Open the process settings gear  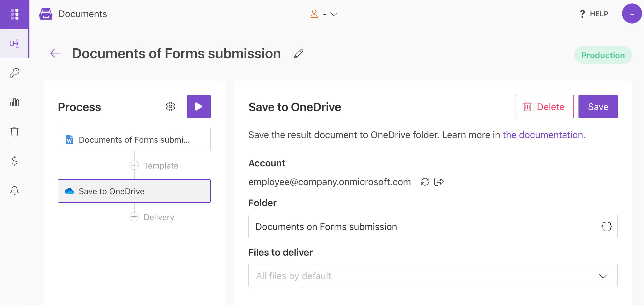(x=170, y=107)
